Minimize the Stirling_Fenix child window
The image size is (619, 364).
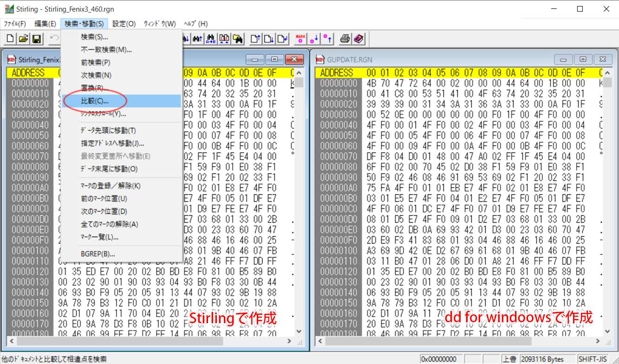pyautogui.click(x=255, y=59)
